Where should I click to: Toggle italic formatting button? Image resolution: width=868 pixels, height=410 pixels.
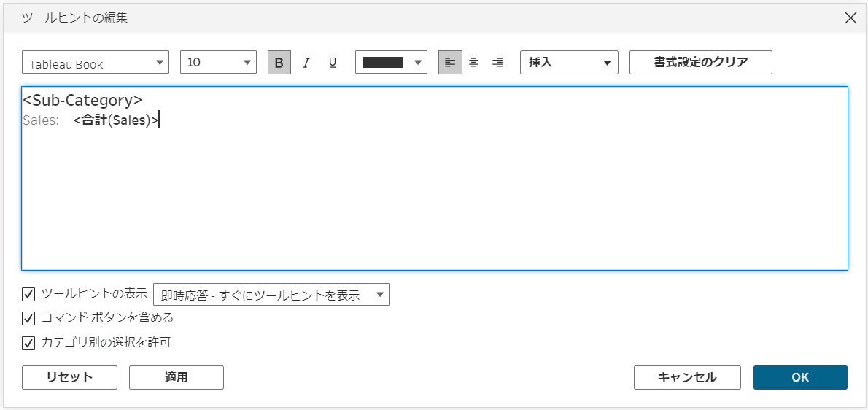coord(306,63)
